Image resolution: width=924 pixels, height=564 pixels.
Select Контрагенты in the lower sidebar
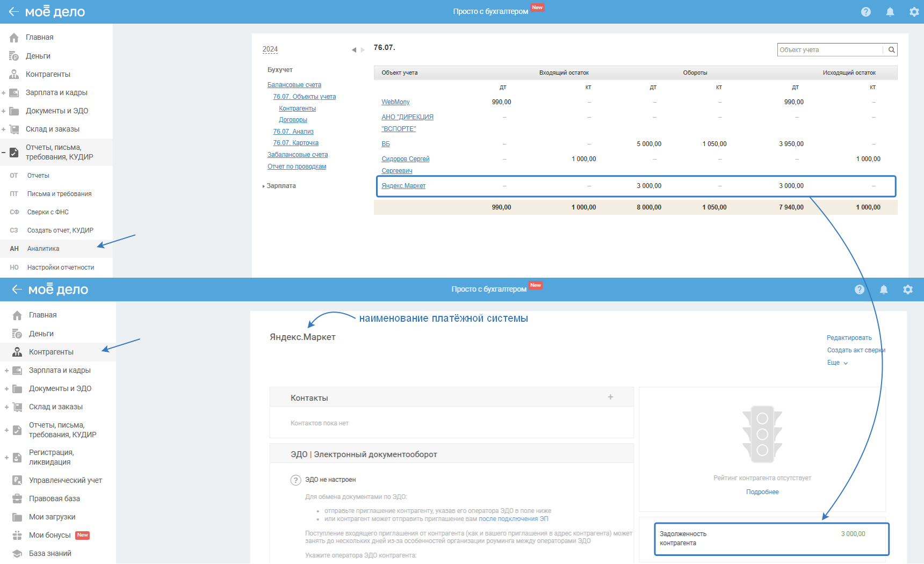[51, 352]
